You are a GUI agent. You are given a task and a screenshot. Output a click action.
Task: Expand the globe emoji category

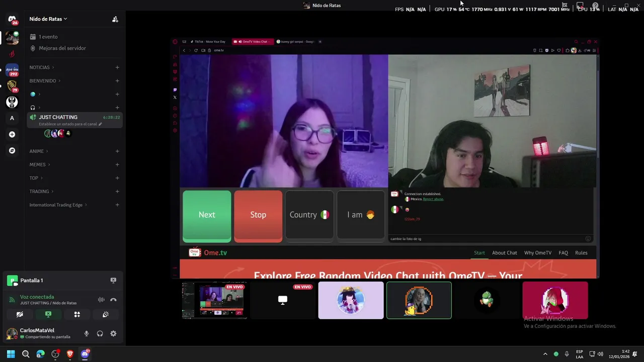pyautogui.click(x=35, y=94)
